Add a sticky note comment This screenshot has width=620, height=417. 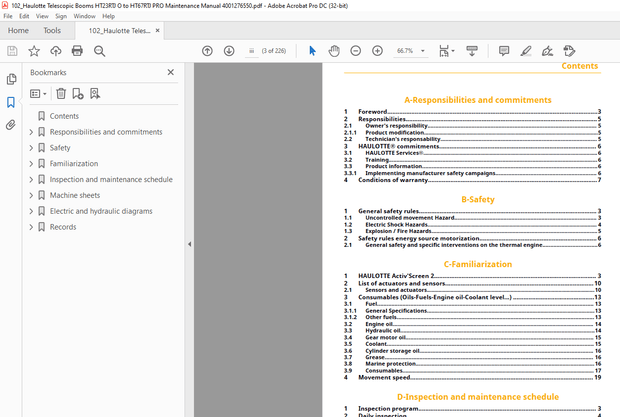(x=504, y=51)
